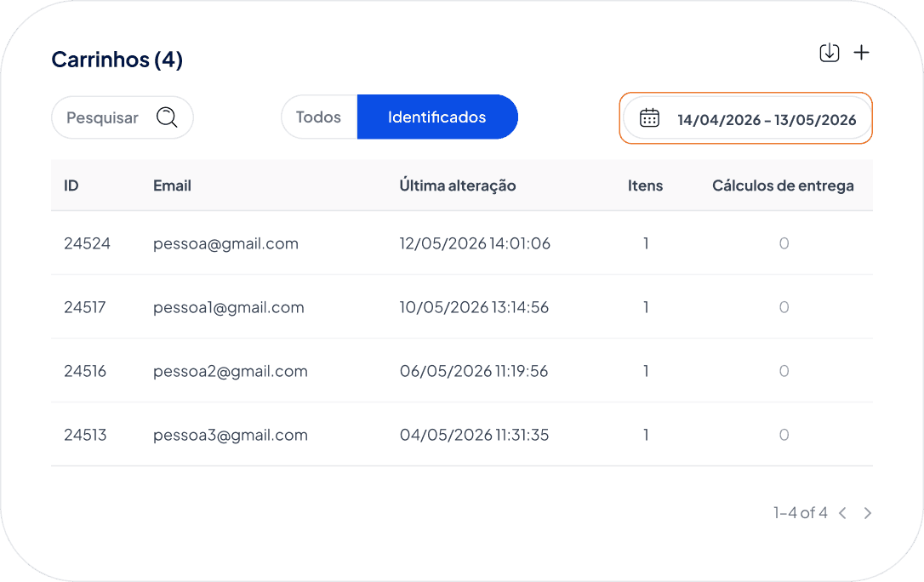This screenshot has width=924, height=582.
Task: Open date range 14/04/2026 – 13/05/2026 picker
Action: tap(747, 118)
